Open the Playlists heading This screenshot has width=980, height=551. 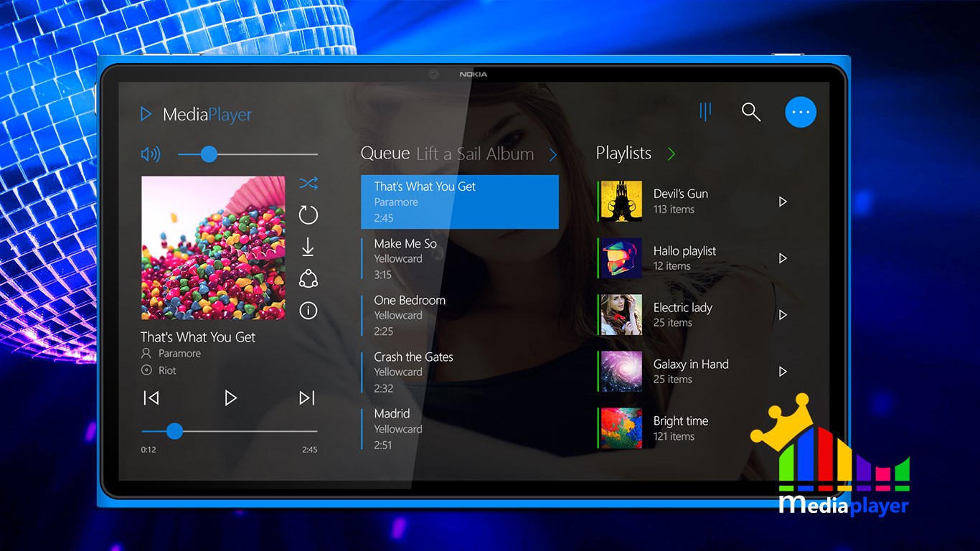tap(623, 153)
